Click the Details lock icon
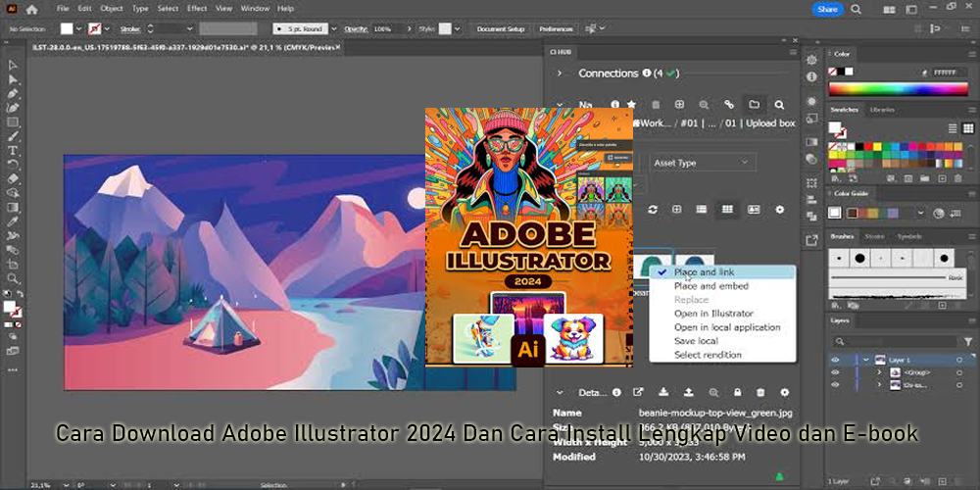This screenshot has height=490, width=980. tap(738, 393)
